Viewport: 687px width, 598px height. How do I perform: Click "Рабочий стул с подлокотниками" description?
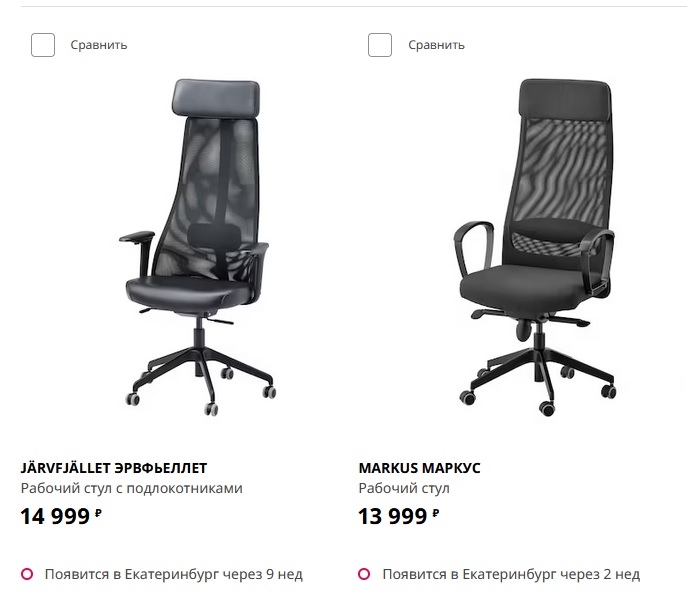131,488
